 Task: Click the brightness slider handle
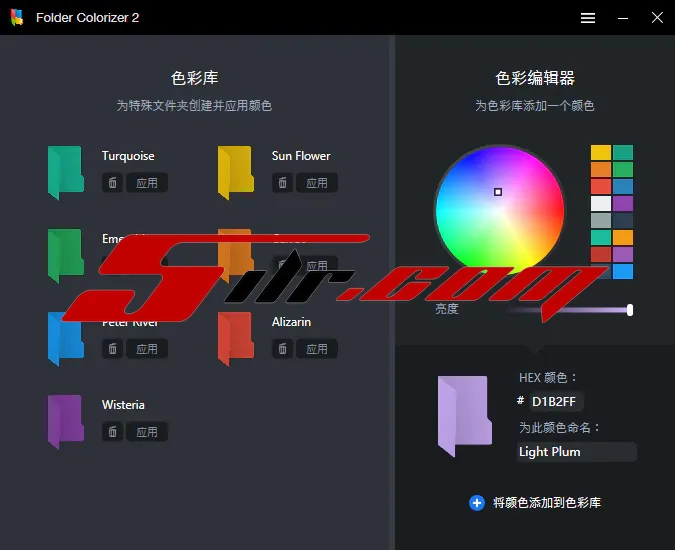tap(630, 310)
